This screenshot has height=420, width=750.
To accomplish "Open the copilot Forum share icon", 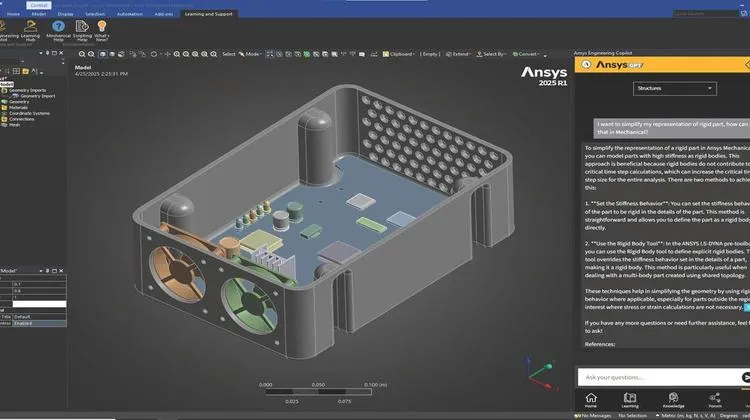I will (715, 400).
